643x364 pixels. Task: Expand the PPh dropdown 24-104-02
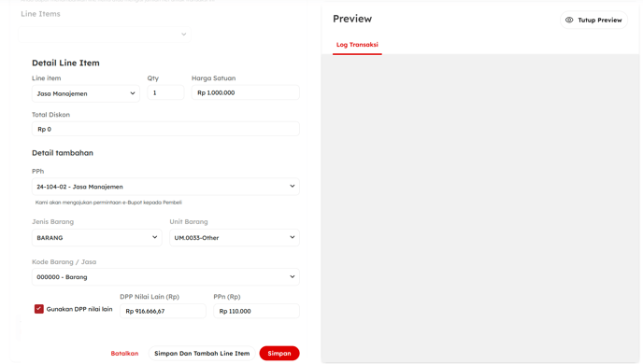pyautogui.click(x=165, y=187)
